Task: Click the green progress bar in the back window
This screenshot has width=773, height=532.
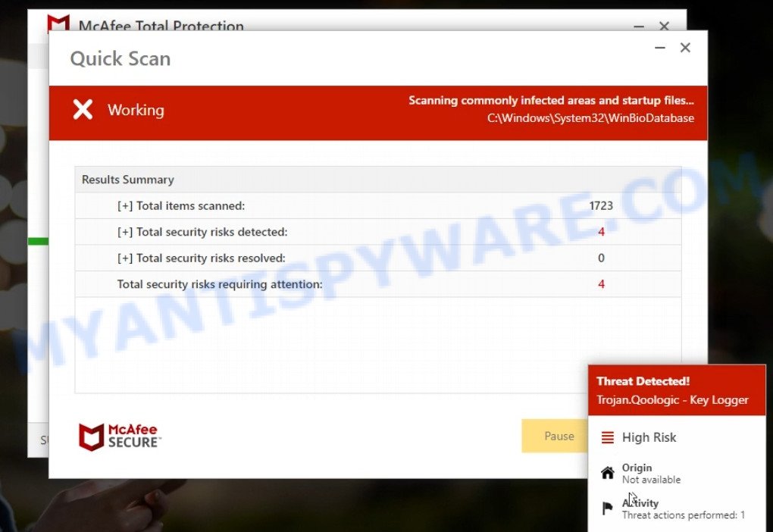Action: coord(38,241)
